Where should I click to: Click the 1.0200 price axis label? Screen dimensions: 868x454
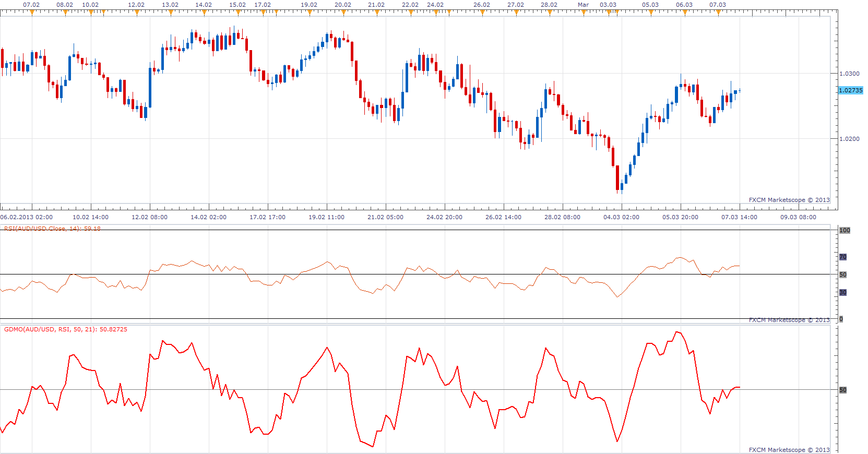tap(849, 139)
